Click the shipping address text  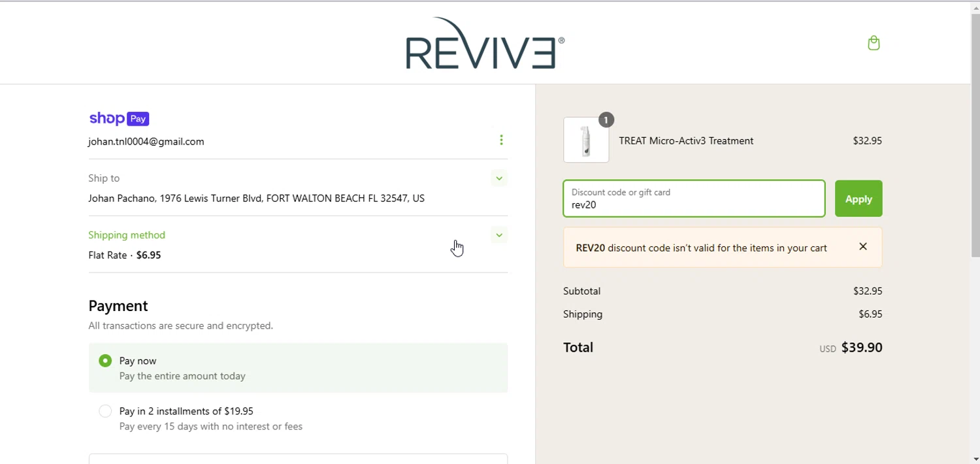pyautogui.click(x=256, y=198)
